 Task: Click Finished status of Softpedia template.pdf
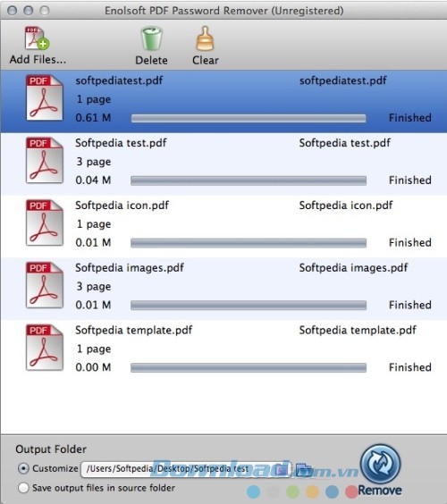(410, 367)
